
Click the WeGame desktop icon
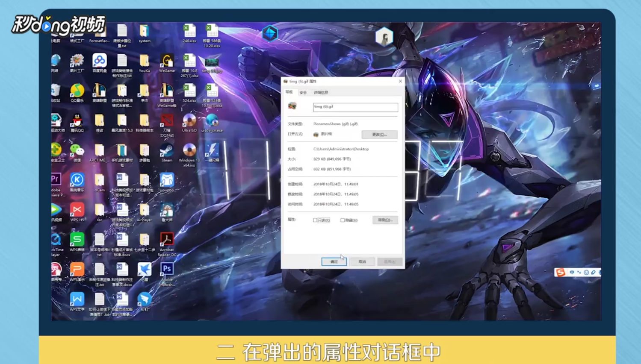click(167, 63)
